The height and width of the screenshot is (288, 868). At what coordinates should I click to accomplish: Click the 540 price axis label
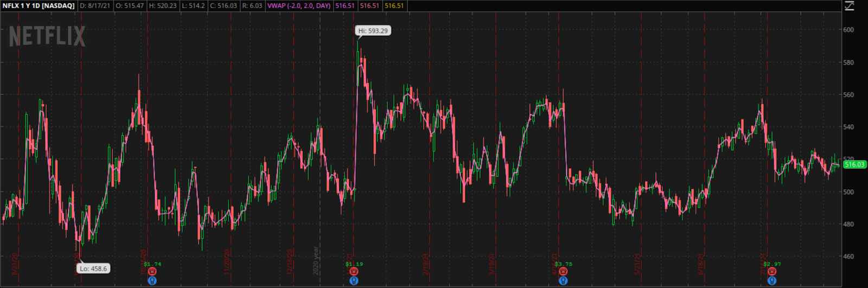click(x=848, y=127)
